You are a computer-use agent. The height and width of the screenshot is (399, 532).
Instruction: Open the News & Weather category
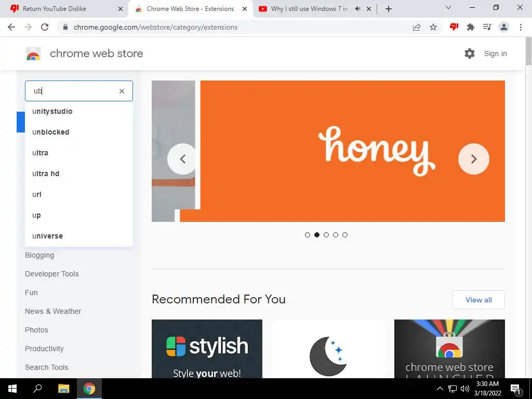pyautogui.click(x=53, y=311)
